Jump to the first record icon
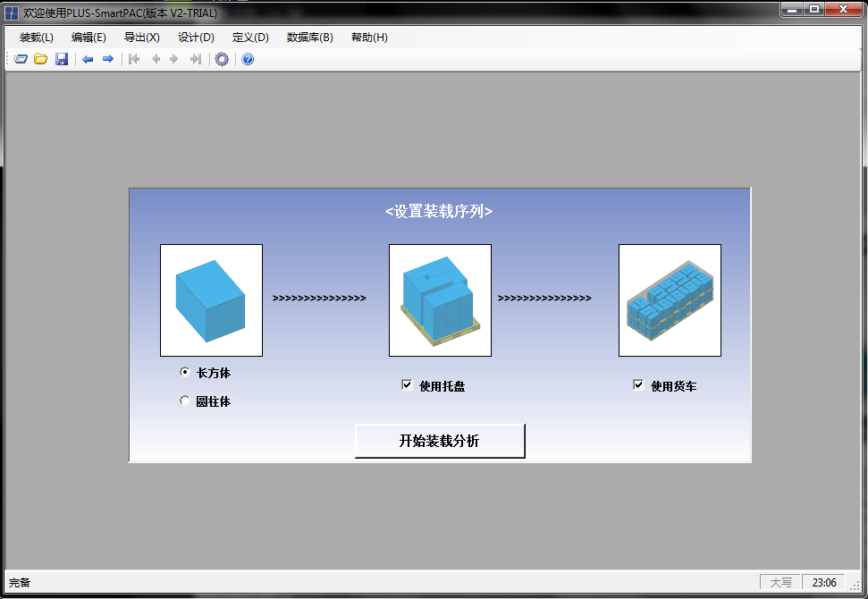The width and height of the screenshot is (868, 599). click(x=134, y=59)
